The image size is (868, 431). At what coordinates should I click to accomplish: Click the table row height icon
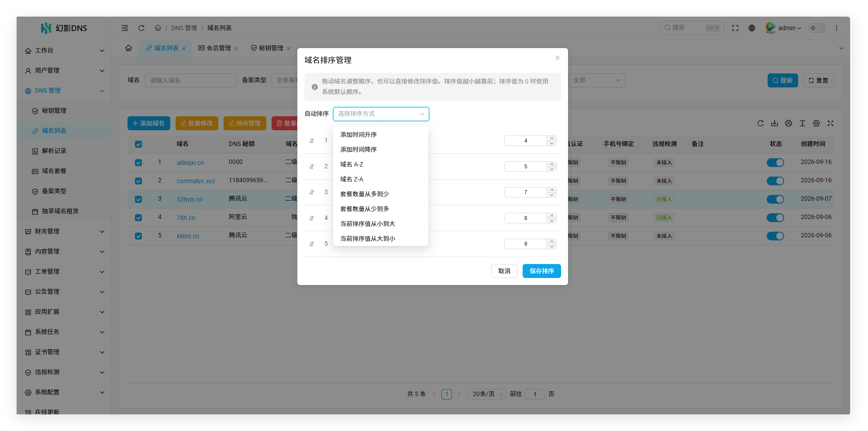point(803,123)
